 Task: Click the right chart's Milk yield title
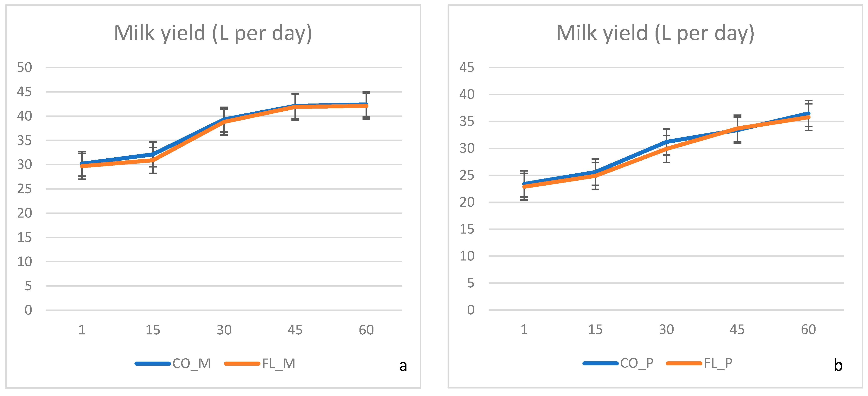pyautogui.click(x=655, y=33)
